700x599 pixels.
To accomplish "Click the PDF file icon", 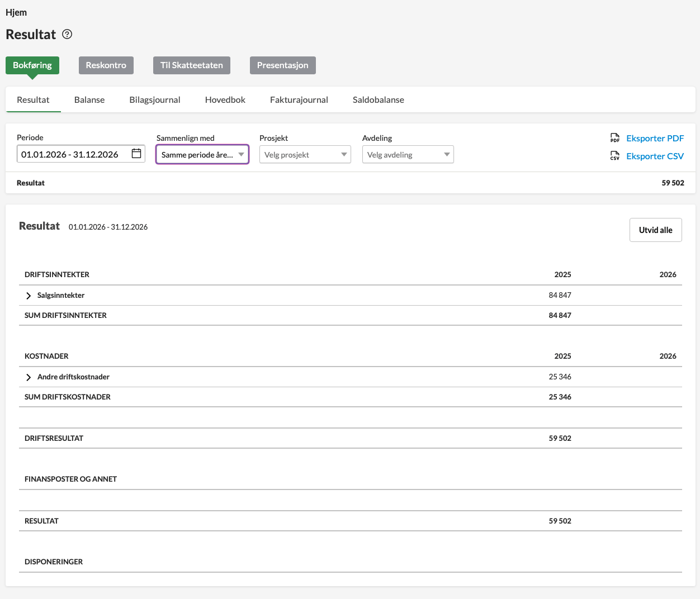I will (615, 138).
